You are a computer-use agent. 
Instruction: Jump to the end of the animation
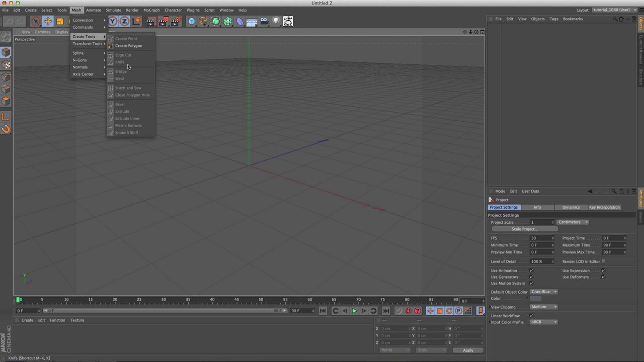pos(386,311)
